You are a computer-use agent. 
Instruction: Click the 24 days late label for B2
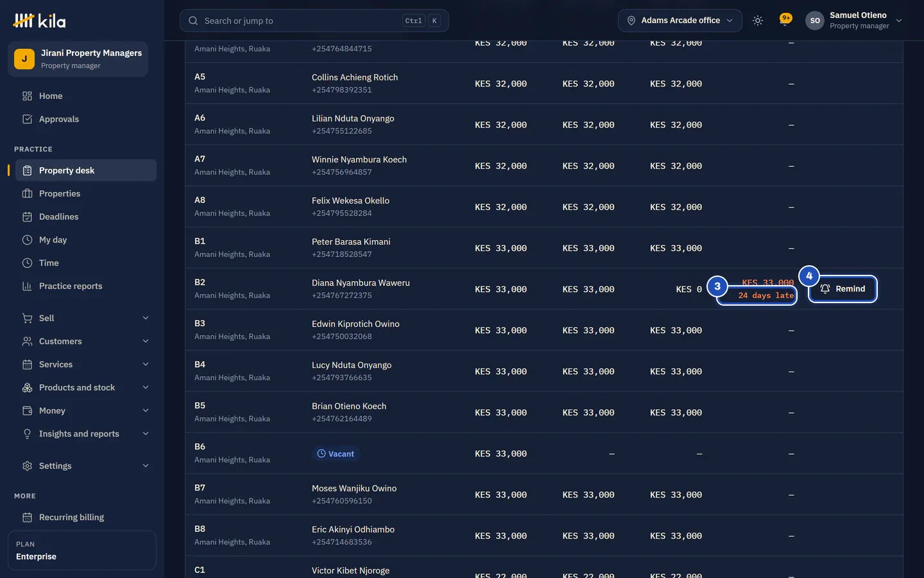pos(766,295)
